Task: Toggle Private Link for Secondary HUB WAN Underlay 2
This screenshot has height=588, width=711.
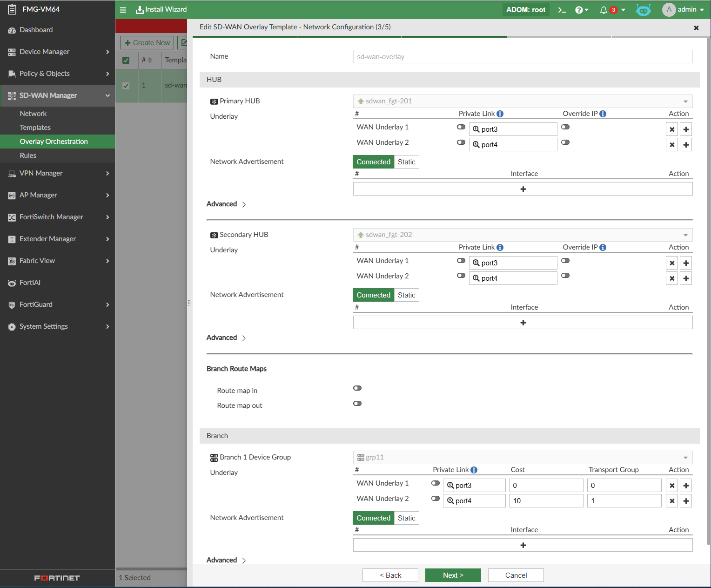Action: [461, 276]
